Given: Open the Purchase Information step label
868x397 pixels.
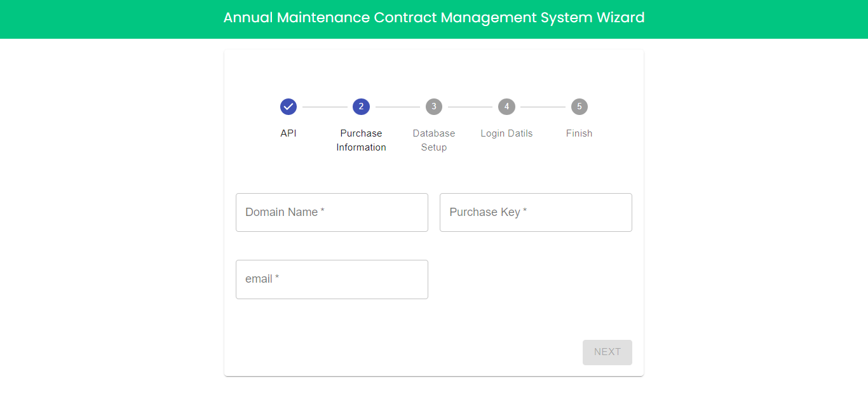Looking at the screenshot, I should pyautogui.click(x=361, y=140).
